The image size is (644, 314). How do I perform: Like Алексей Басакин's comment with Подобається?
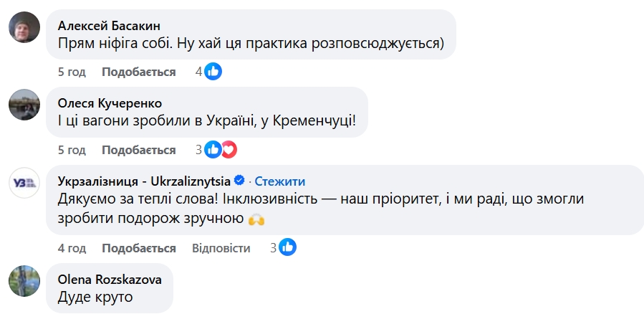[138, 72]
